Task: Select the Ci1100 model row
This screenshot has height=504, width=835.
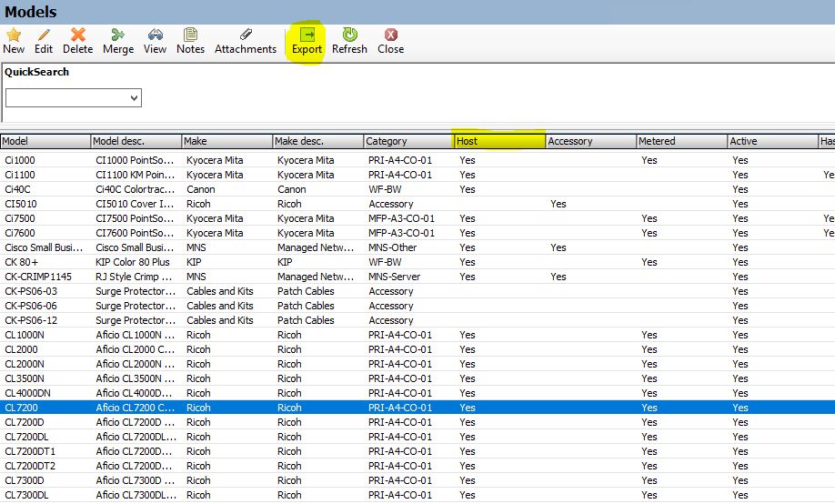Action: coord(417,175)
